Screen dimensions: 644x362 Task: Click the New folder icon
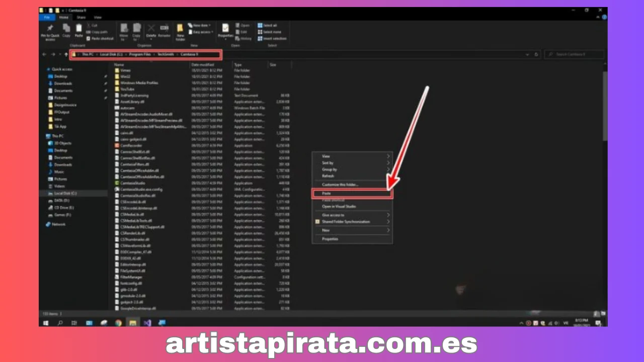tap(180, 32)
